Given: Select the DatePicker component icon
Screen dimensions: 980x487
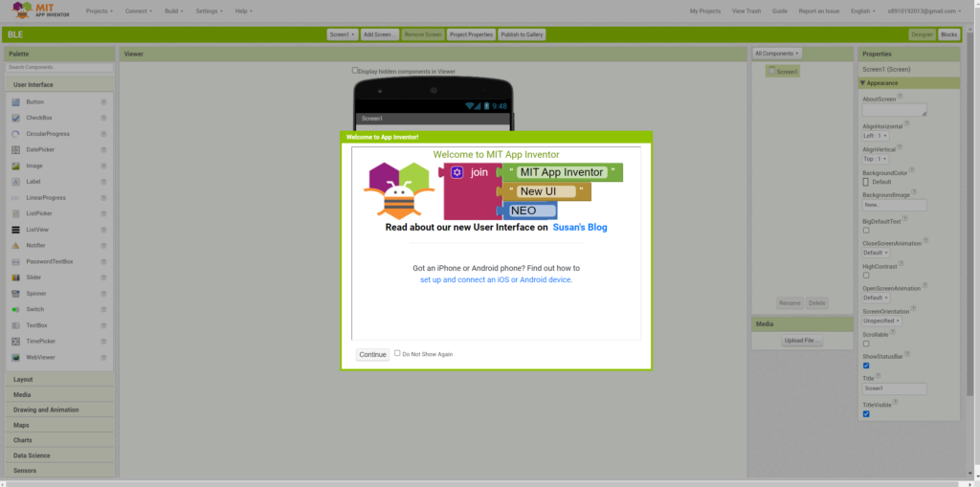Looking at the screenshot, I should point(15,149).
